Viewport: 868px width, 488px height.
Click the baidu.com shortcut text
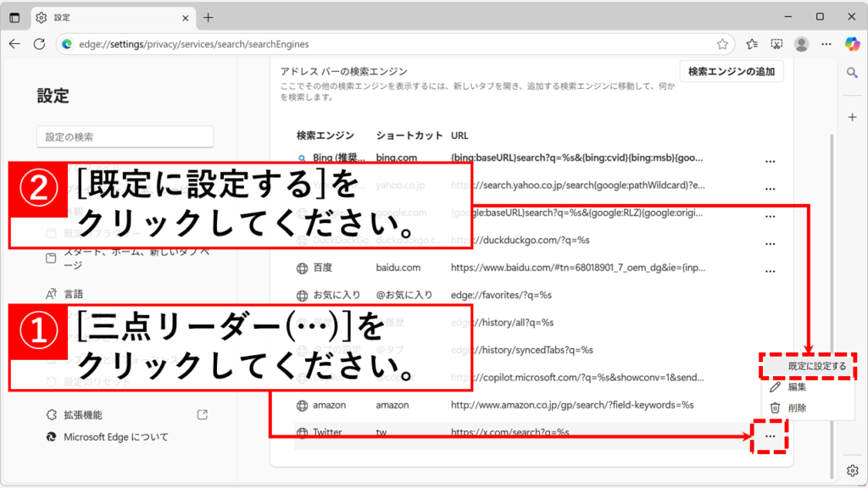tap(398, 268)
